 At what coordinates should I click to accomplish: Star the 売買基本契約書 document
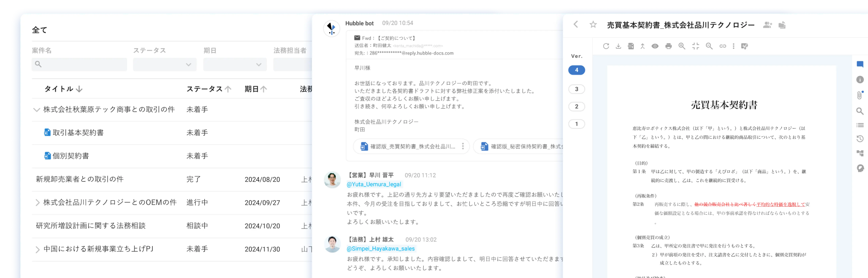click(593, 25)
